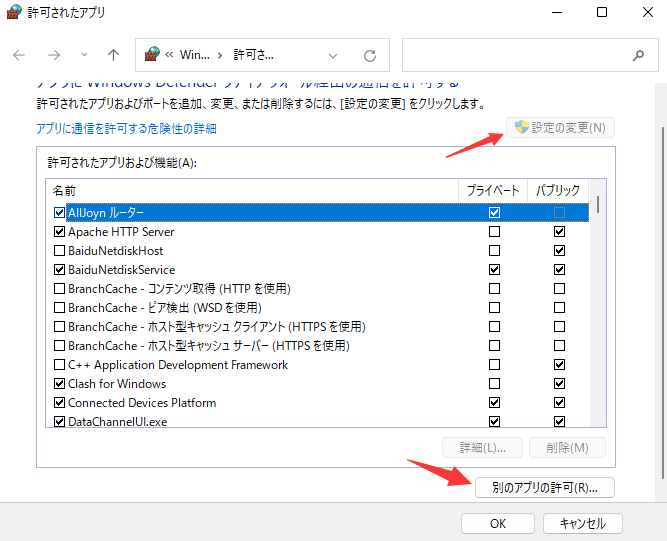This screenshot has width=667, height=541.
Task: Refresh the current page
Action: point(370,56)
